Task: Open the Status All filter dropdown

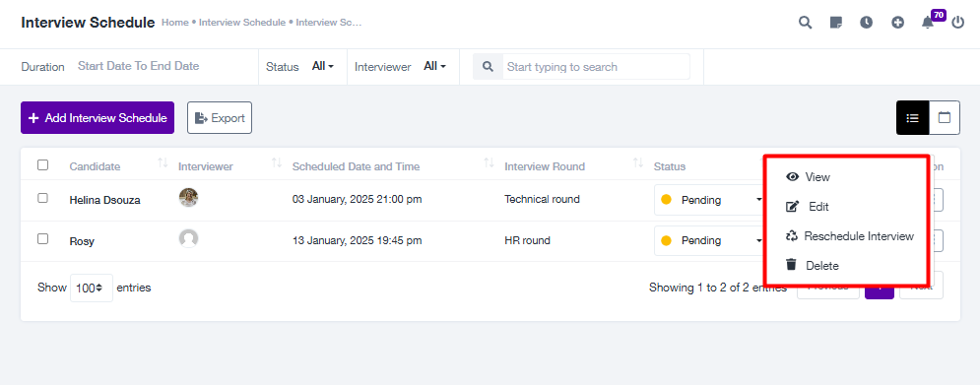Action: pos(322,66)
